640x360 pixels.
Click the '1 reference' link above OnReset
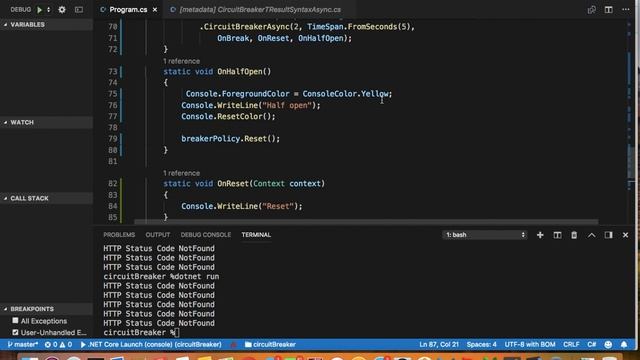pos(181,173)
